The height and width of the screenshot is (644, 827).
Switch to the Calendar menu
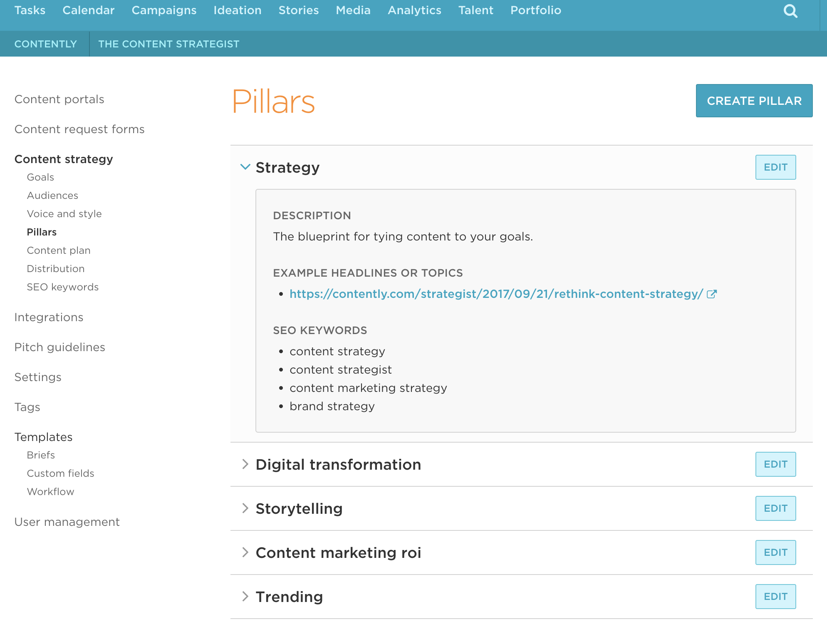88,10
